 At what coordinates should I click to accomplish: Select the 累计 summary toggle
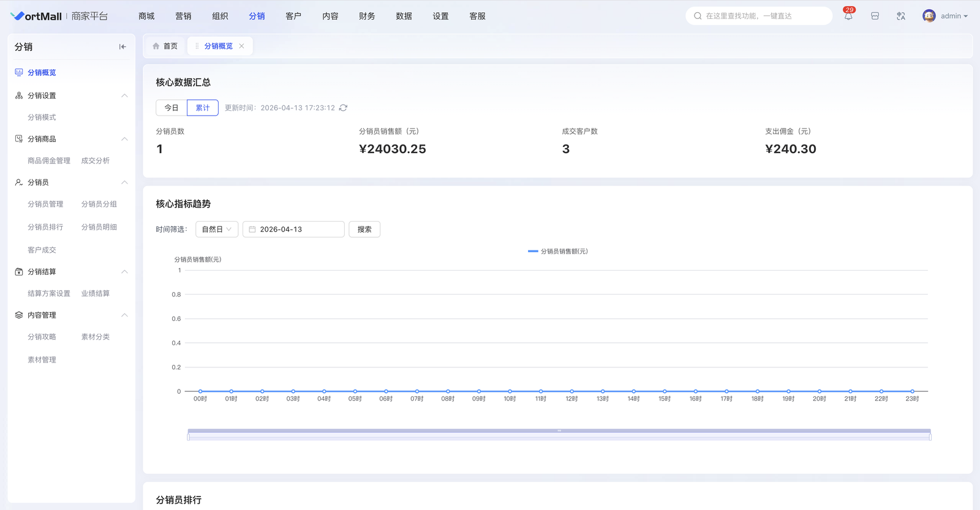[203, 108]
